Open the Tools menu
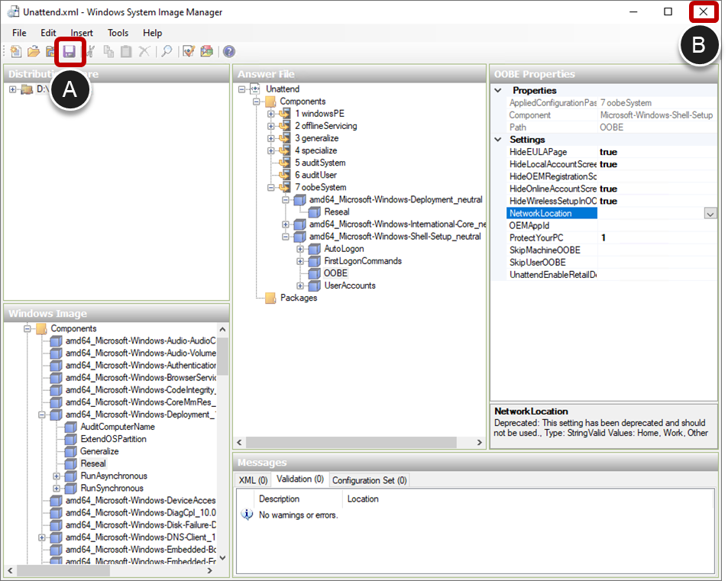Viewport: 728px width, 581px height. click(117, 33)
